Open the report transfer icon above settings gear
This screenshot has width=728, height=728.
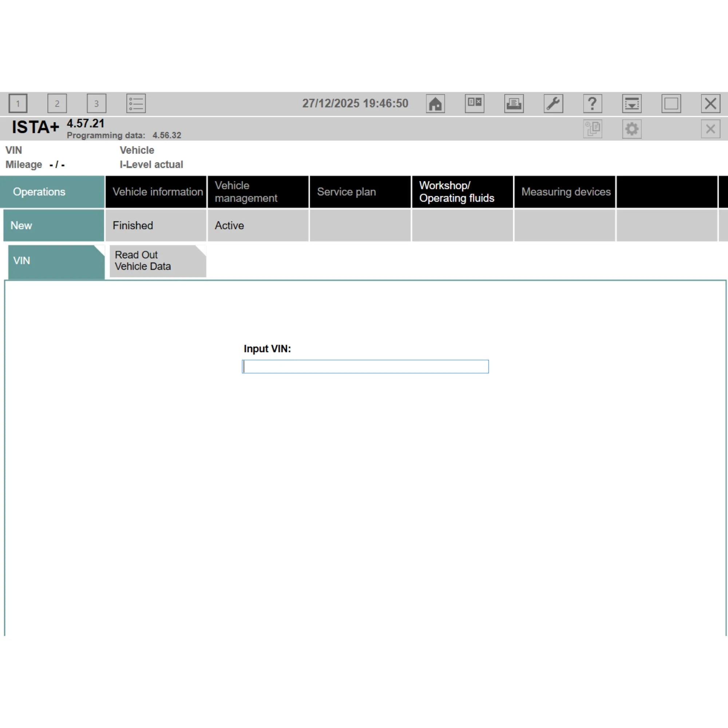[592, 129]
